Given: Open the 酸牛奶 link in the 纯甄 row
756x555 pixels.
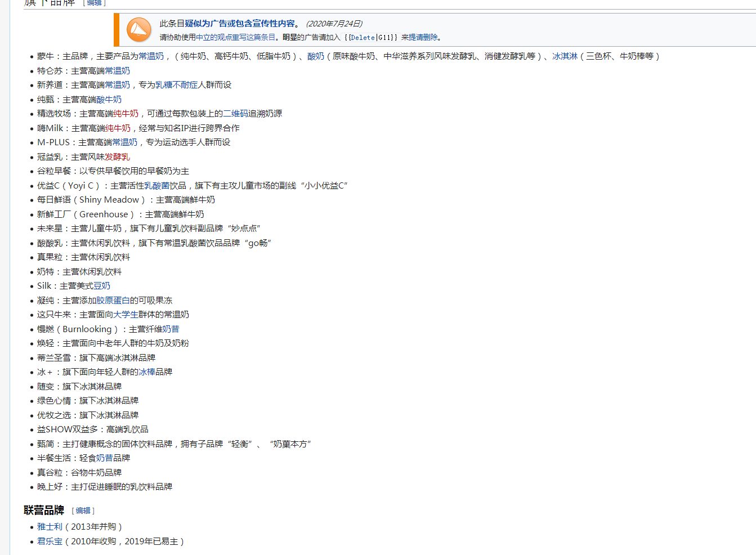Looking at the screenshot, I should point(109,100).
